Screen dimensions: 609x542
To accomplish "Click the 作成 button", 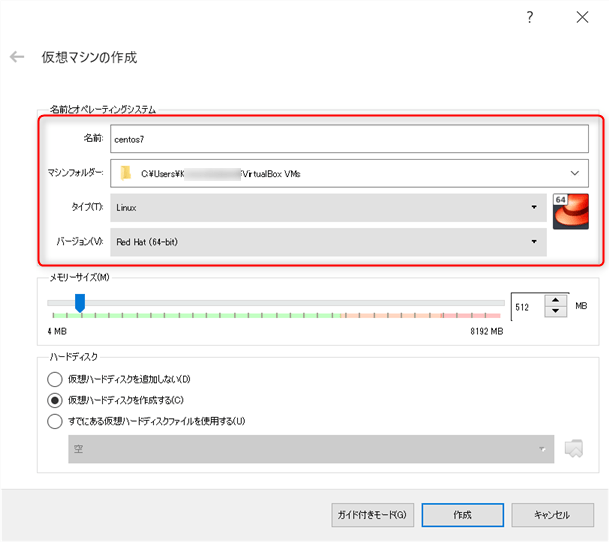I will pos(463,515).
